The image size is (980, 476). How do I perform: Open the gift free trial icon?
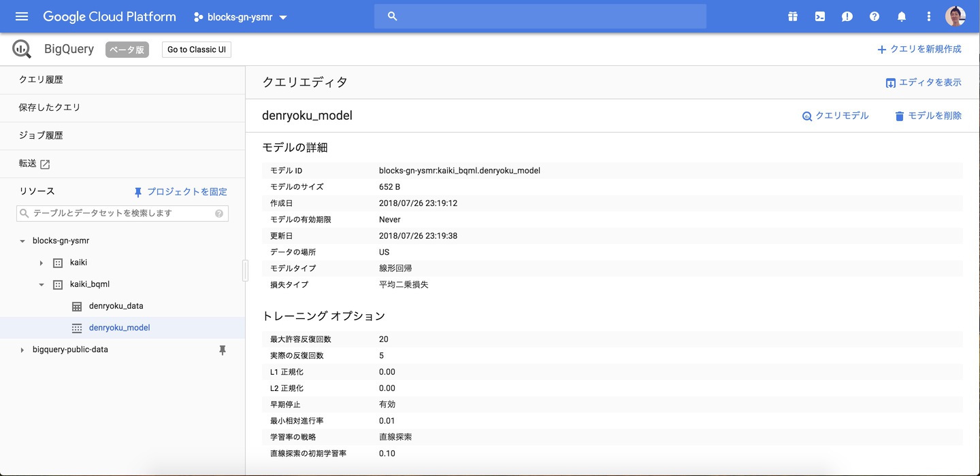tap(793, 16)
